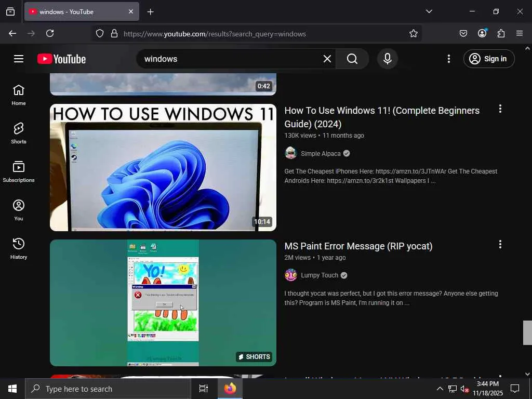Image resolution: width=532 pixels, height=399 pixels.
Task: Reload the page in Firefox
Action: coord(50,33)
